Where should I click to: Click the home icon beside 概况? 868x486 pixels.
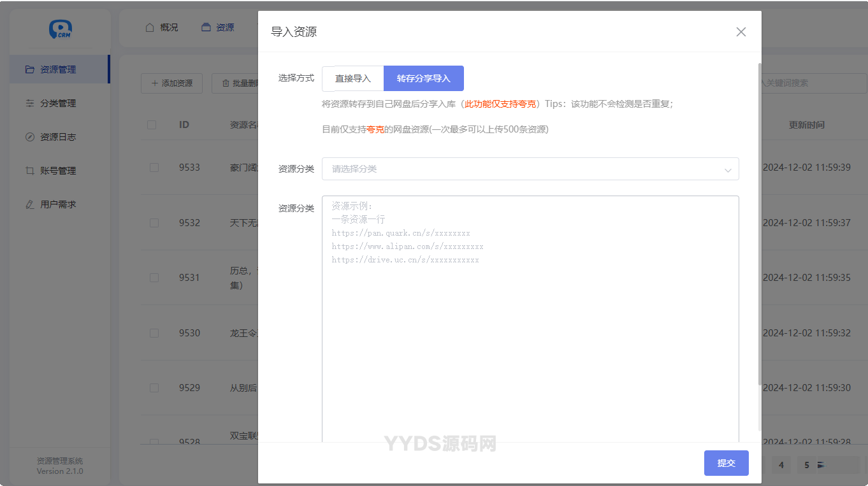150,27
